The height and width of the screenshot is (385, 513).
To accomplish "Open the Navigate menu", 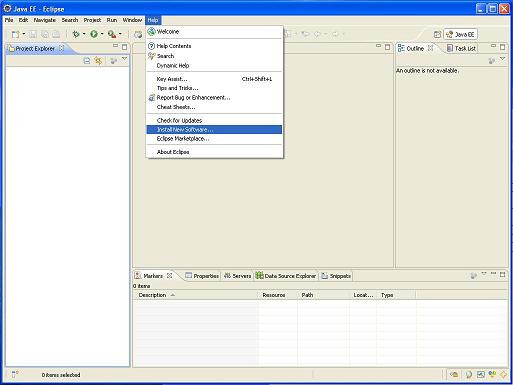I will tap(45, 20).
